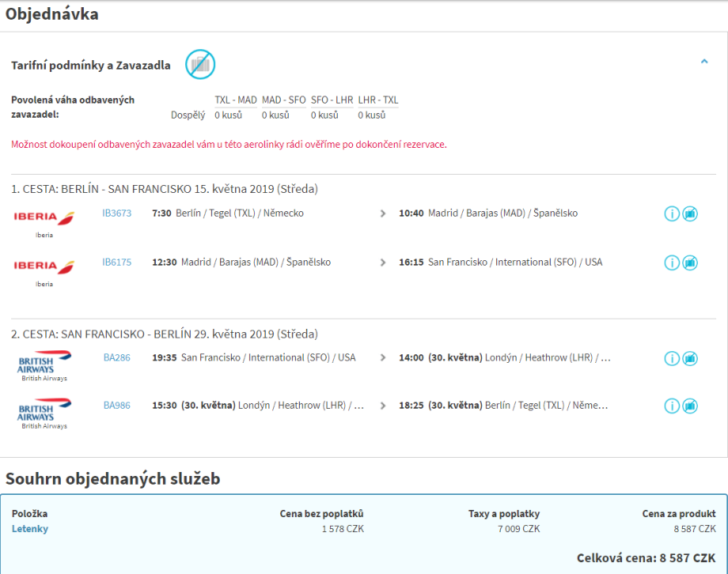Click no-baggage icon for flight BA986
728x574 pixels.
[690, 406]
